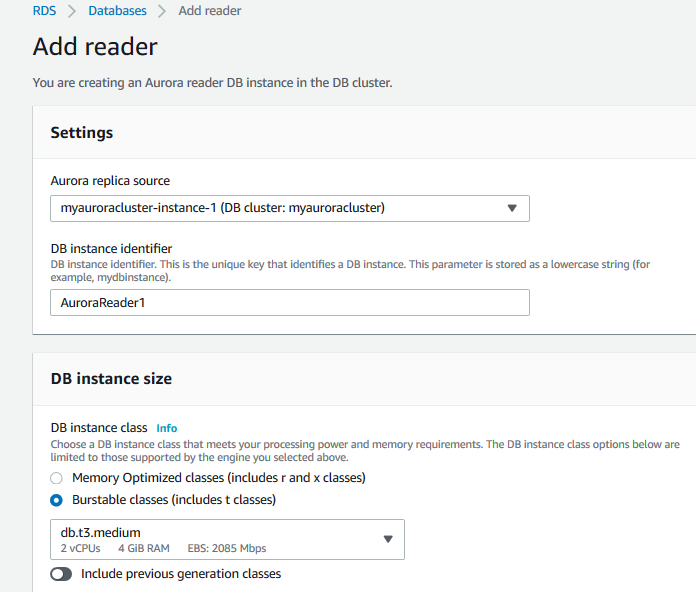Click the Aurora reader creation description text
696x592 pixels.
coord(212,82)
